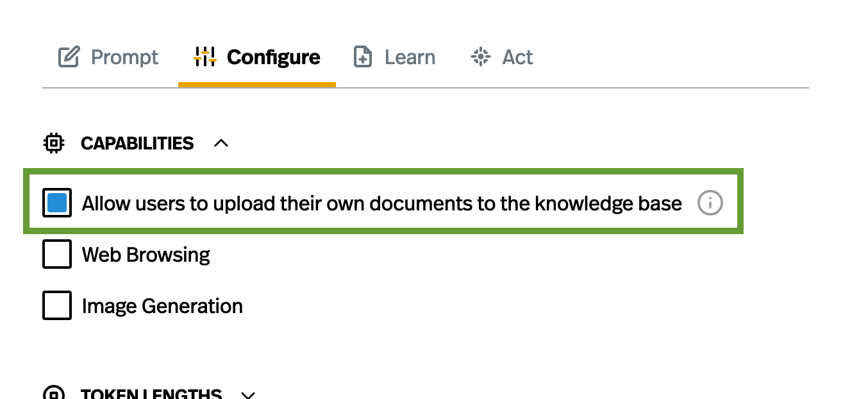Expand the Token Lengths section chevron
The image size is (868, 399).
coord(248,395)
